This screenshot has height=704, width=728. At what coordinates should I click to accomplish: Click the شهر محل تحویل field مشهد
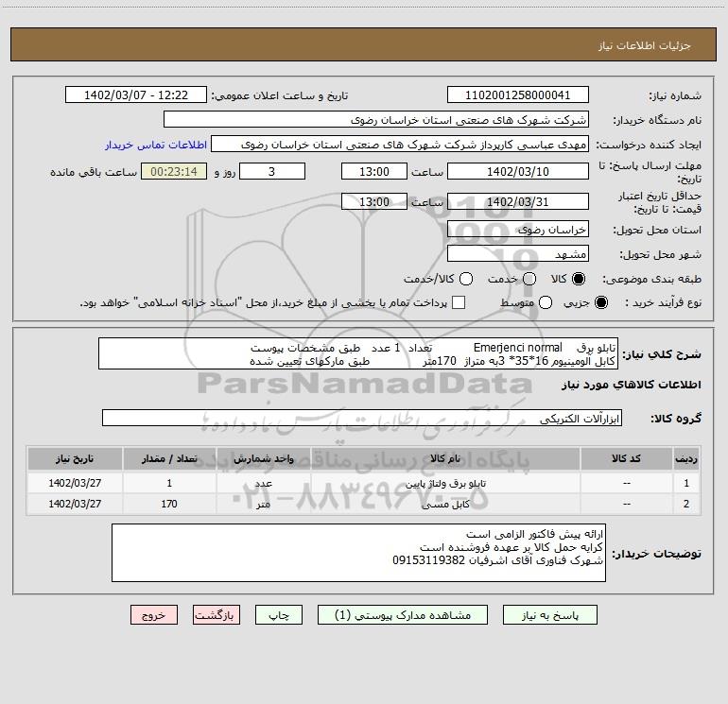pyautogui.click(x=518, y=254)
